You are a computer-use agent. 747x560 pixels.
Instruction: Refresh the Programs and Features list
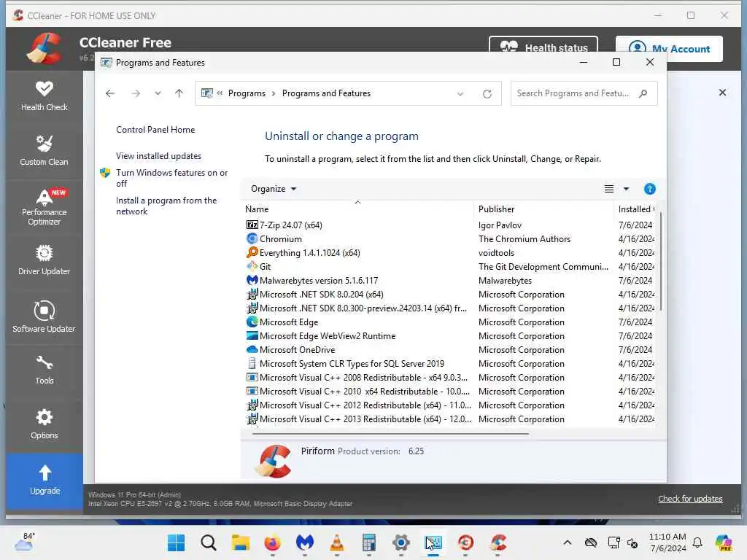487,94
